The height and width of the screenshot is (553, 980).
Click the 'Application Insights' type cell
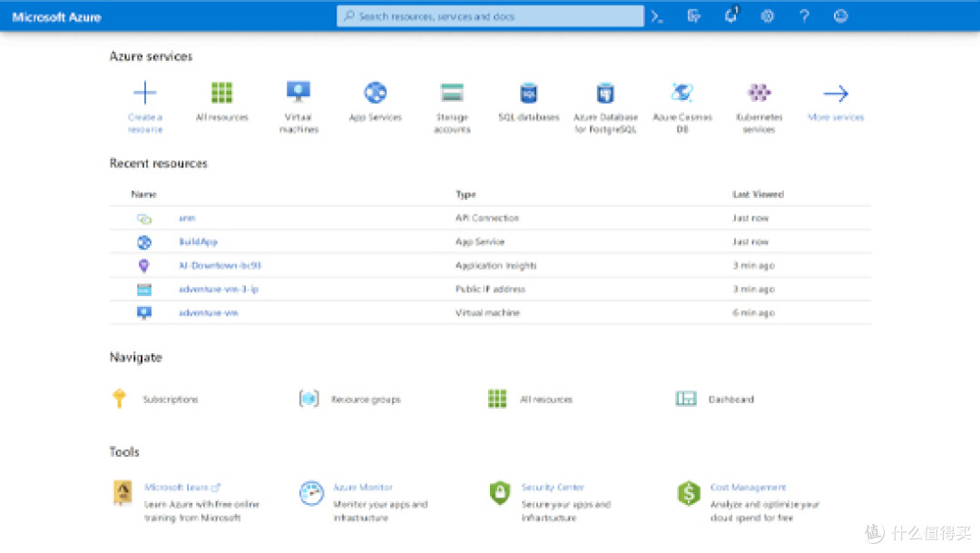click(495, 265)
